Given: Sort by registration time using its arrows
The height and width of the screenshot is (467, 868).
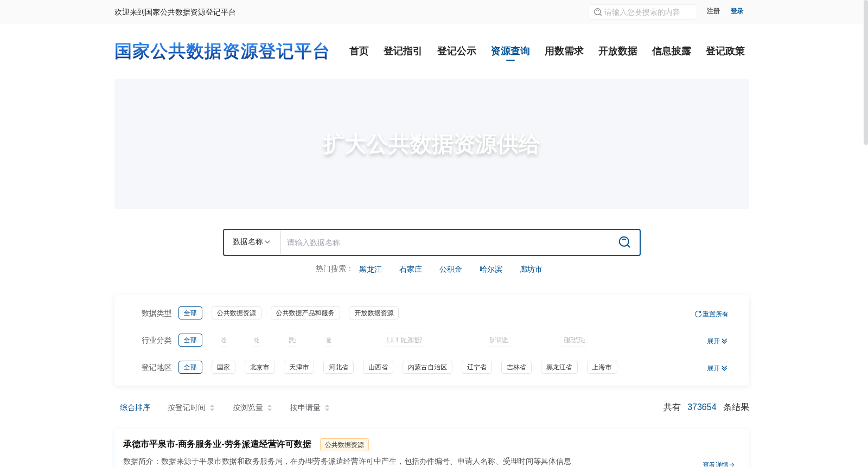Looking at the screenshot, I should (x=212, y=408).
